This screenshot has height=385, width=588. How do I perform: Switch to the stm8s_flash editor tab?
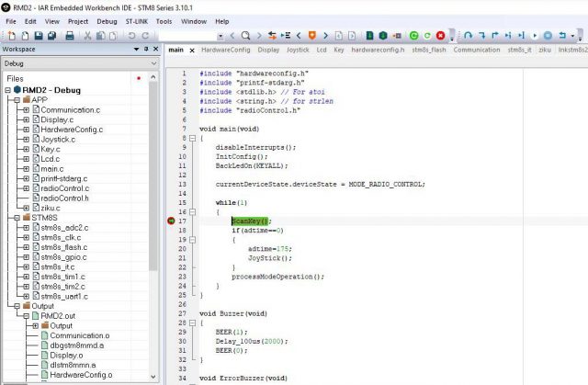pos(431,50)
